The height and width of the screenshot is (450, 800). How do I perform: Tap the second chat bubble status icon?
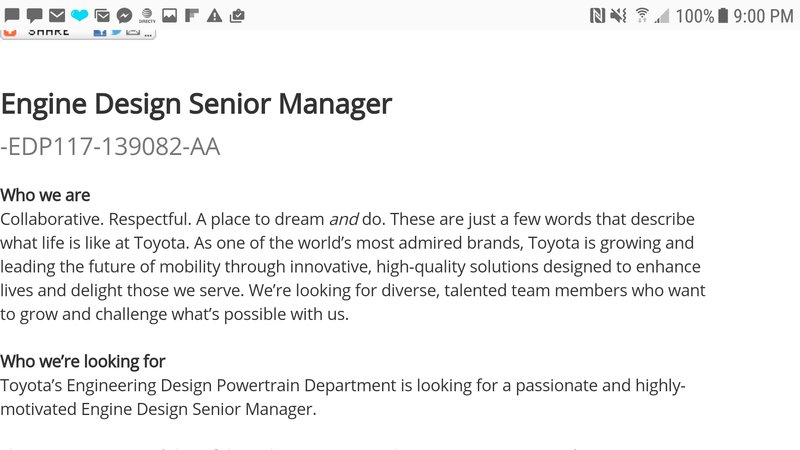34,16
